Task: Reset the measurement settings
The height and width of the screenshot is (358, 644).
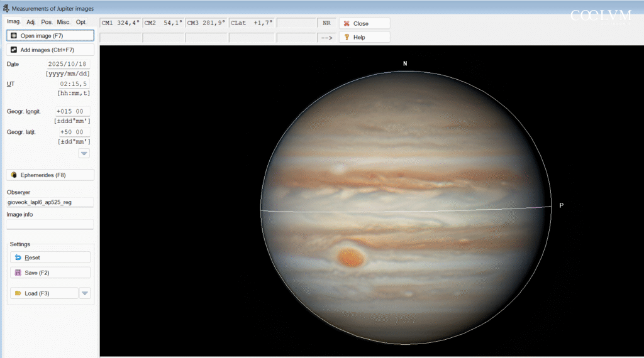Action: click(50, 258)
